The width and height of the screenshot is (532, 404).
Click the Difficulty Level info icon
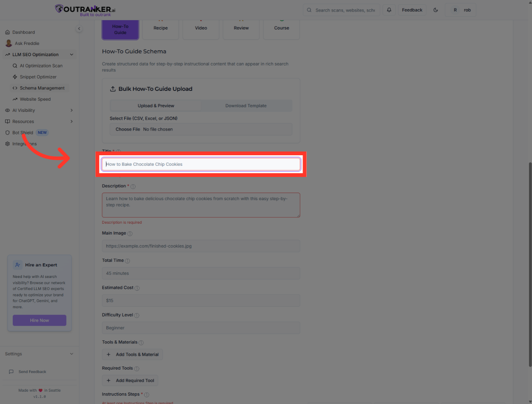pyautogui.click(x=137, y=315)
